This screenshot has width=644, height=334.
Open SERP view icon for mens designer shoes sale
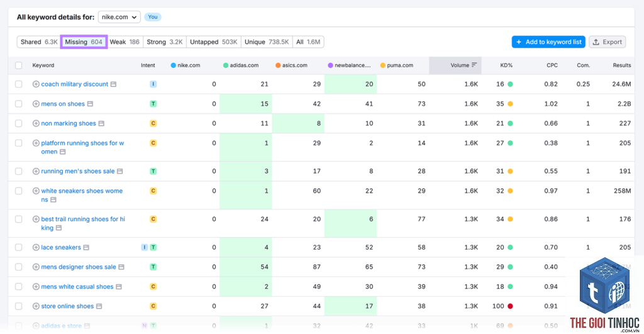[121, 267]
